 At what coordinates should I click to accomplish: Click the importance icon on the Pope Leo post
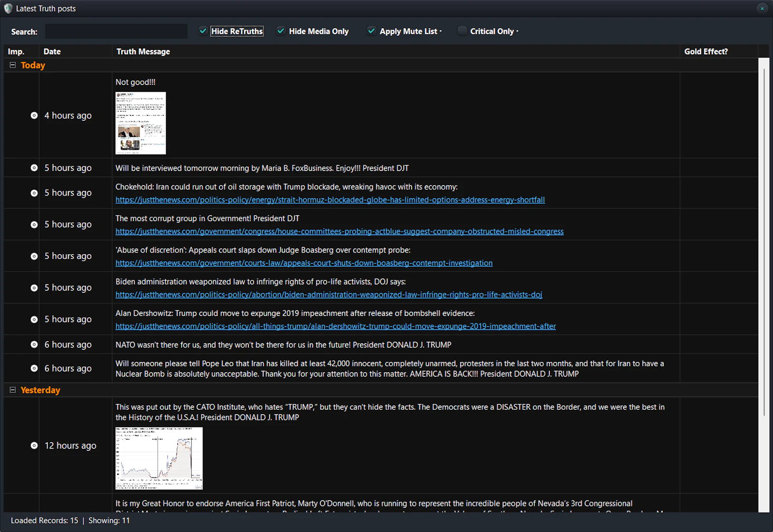[34, 368]
